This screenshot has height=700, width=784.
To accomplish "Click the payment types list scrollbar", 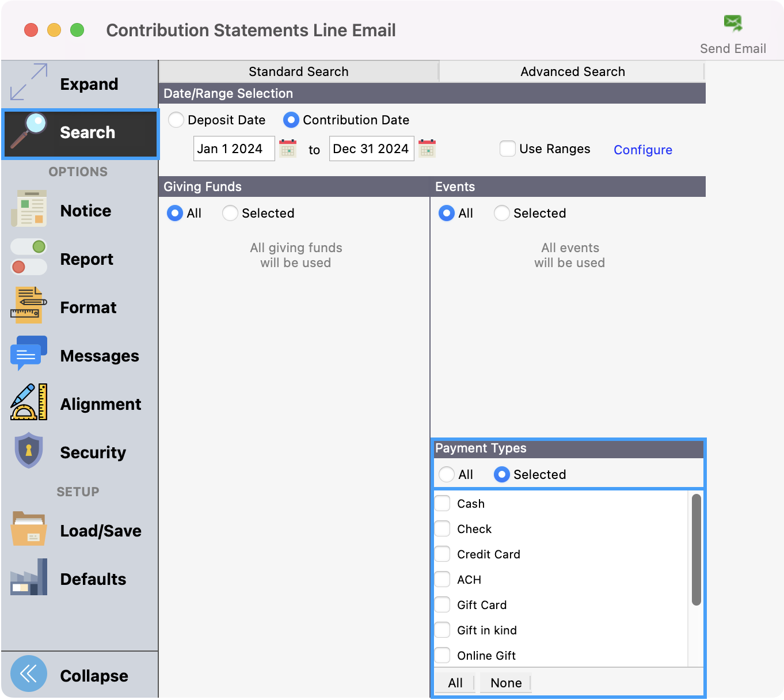I will tap(696, 549).
